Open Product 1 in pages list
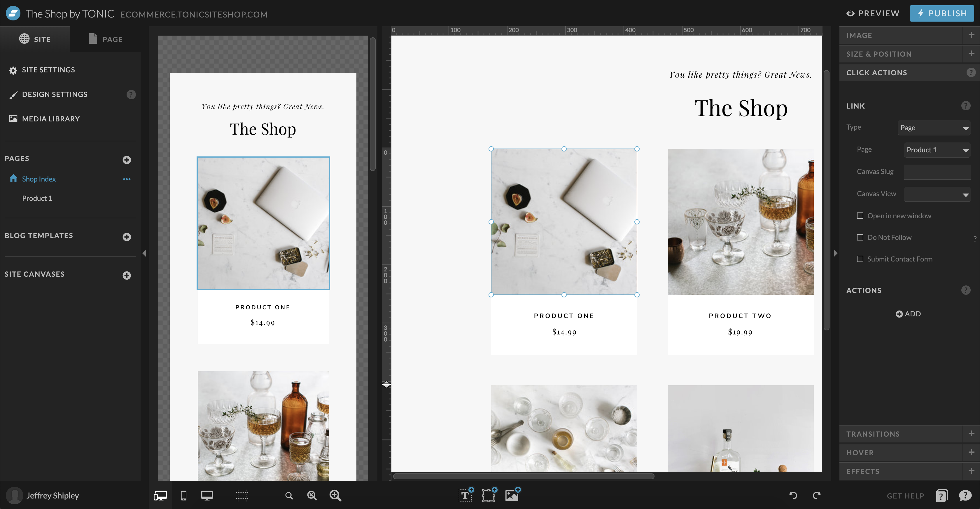Viewport: 980px width, 509px height. click(x=37, y=198)
